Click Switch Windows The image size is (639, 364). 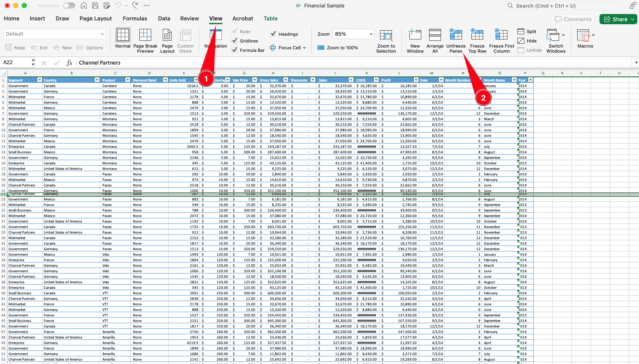(x=556, y=41)
